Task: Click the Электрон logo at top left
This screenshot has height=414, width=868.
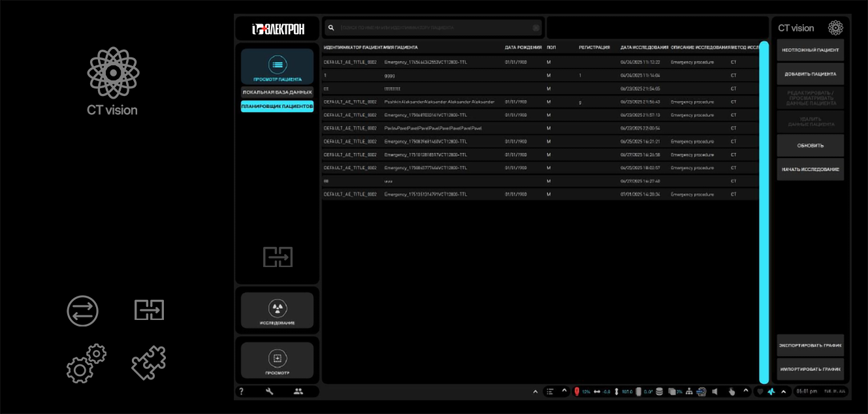Action: point(278,29)
